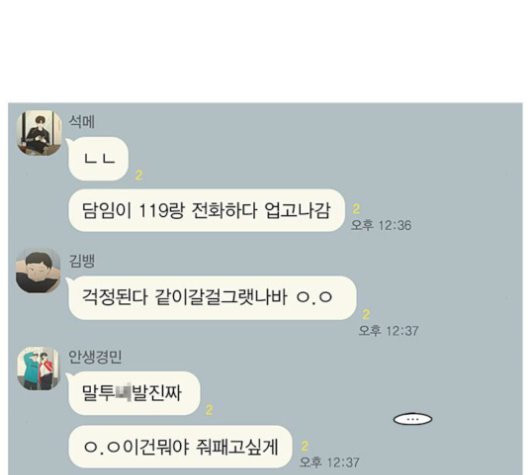Select the ㄴㄴ message bubble
Screen dimensions: 528x475
(98, 159)
